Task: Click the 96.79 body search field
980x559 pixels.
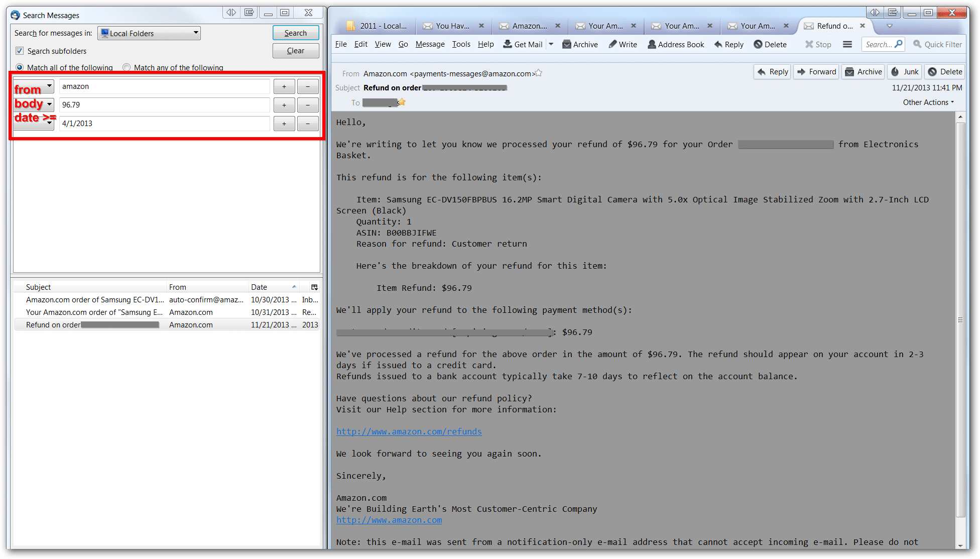Action: point(164,105)
